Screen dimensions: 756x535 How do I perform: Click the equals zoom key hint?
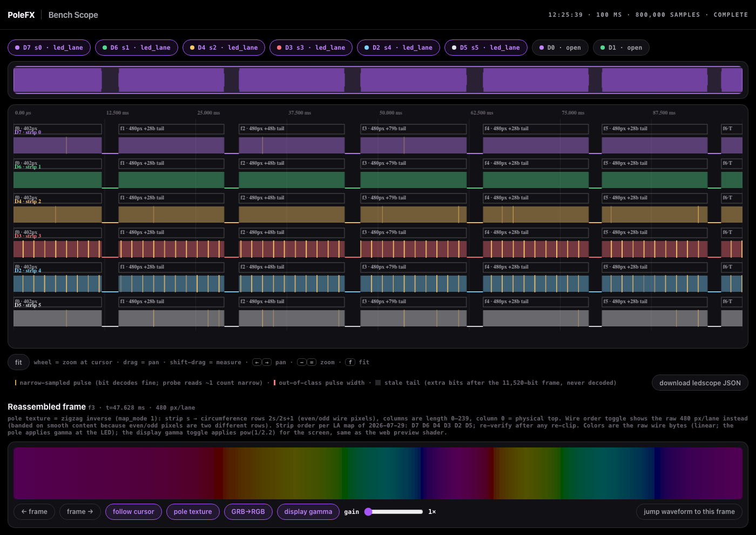[312, 362]
